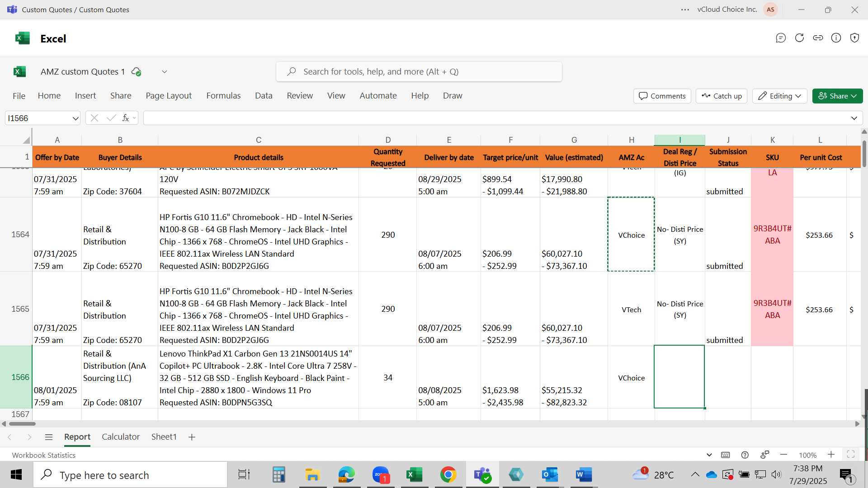Open Teams more options ellipsis
868x488 pixels.
click(685, 9)
